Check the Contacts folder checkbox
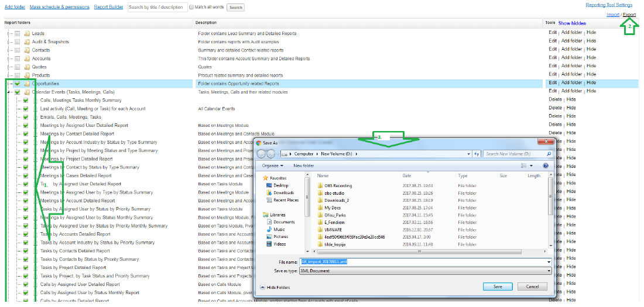Viewport: 644px width, 307px height. (17, 50)
